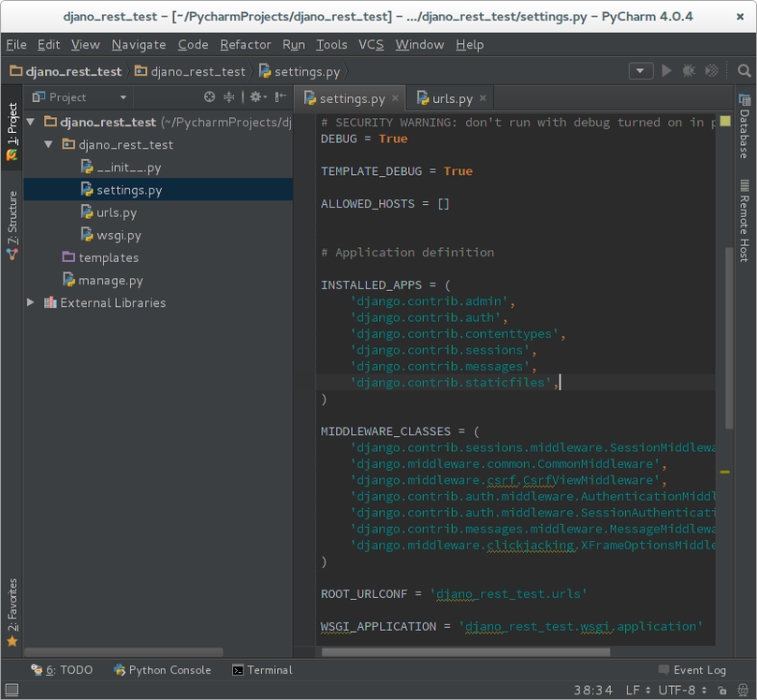Open the Database tool window
757x700 pixels.
pos(745,126)
